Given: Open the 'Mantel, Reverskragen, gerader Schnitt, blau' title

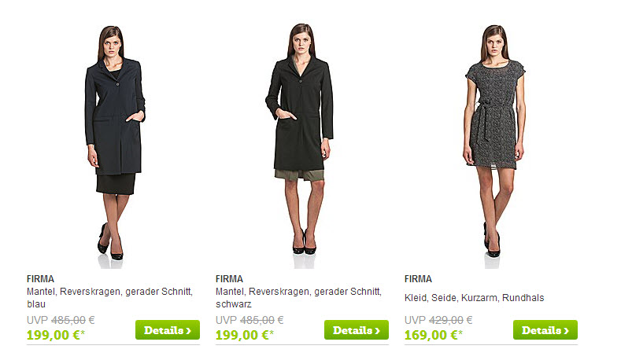Looking at the screenshot, I should click(x=109, y=298).
